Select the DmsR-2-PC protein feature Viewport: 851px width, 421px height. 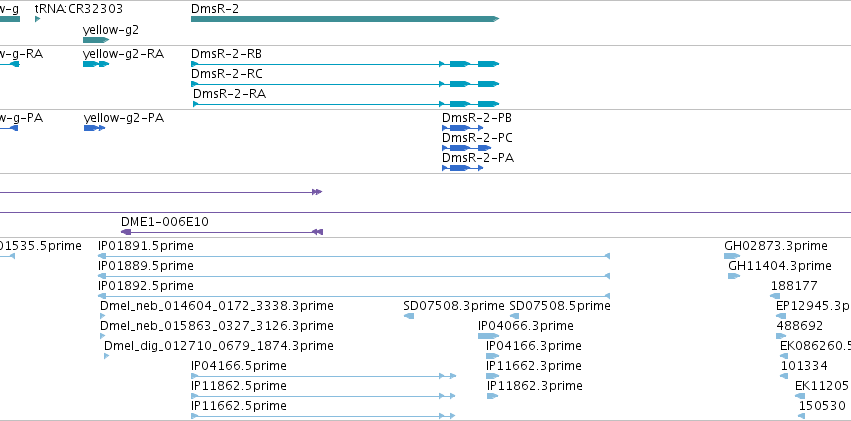point(467,148)
